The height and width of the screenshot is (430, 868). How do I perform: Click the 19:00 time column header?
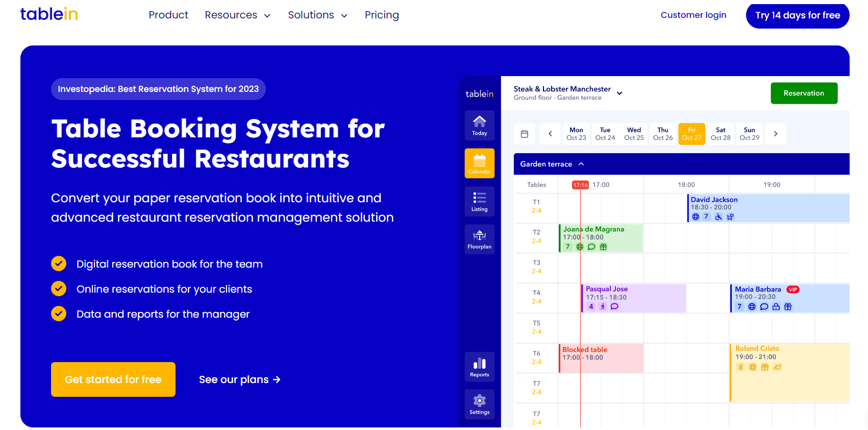tap(772, 185)
